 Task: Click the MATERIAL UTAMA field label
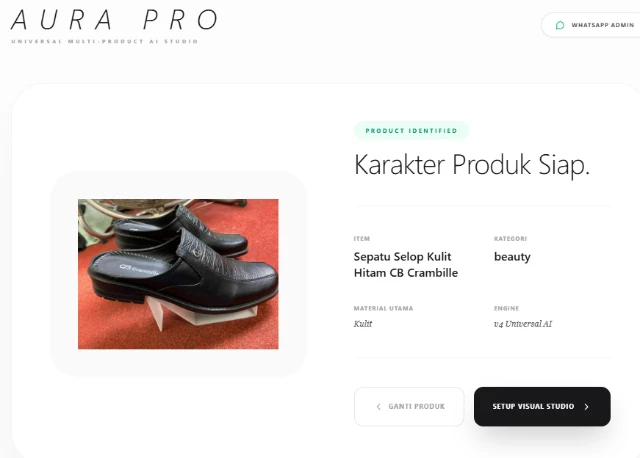click(383, 308)
